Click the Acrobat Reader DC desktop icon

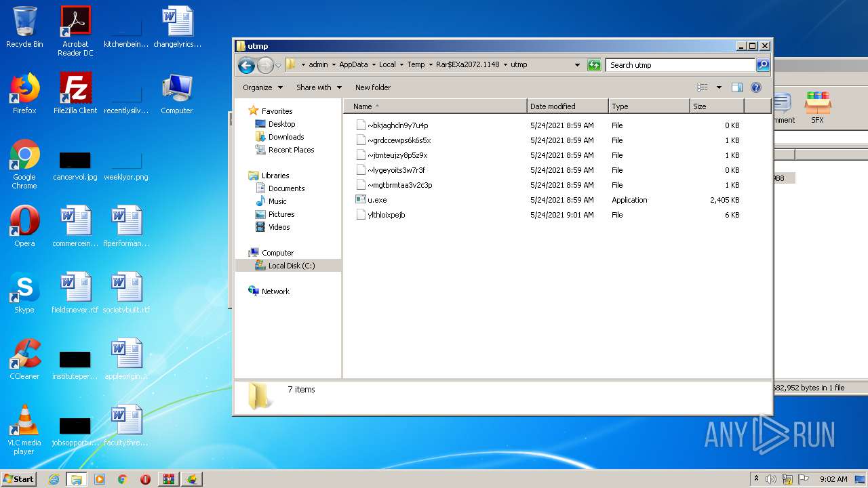coord(75,30)
